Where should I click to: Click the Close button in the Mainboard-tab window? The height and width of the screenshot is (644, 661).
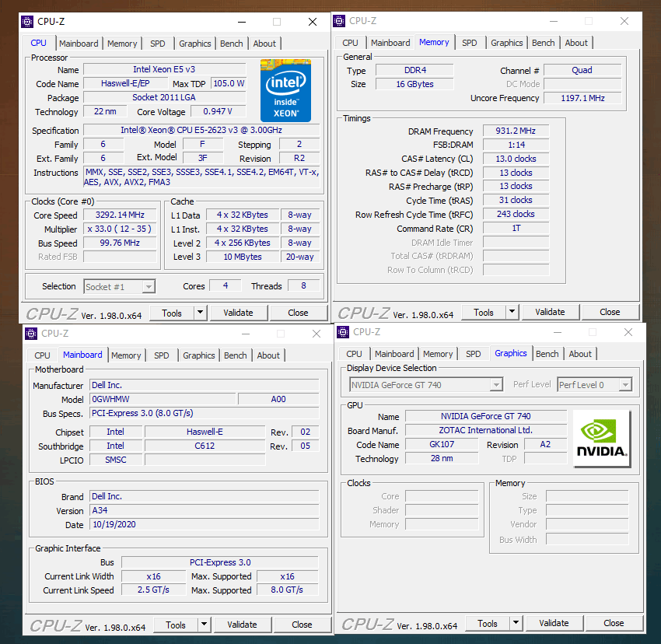point(302,625)
